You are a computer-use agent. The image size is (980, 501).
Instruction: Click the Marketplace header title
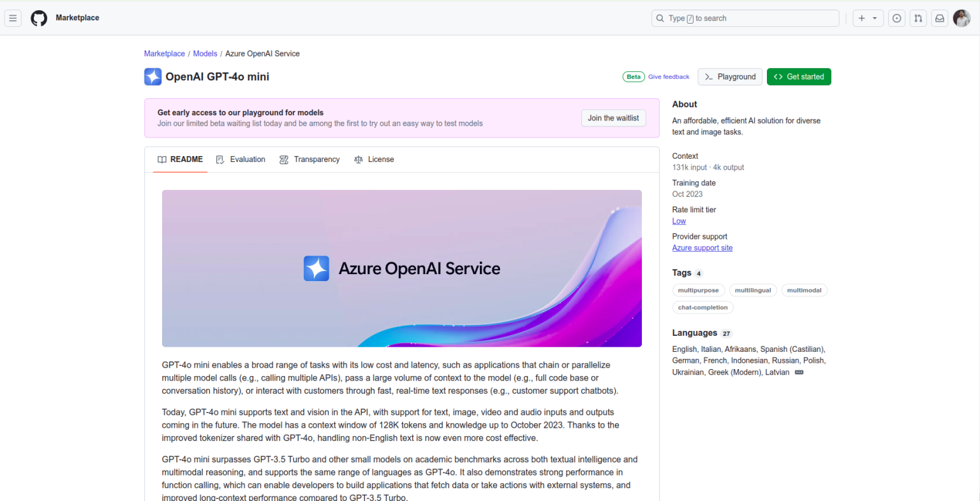coord(77,18)
